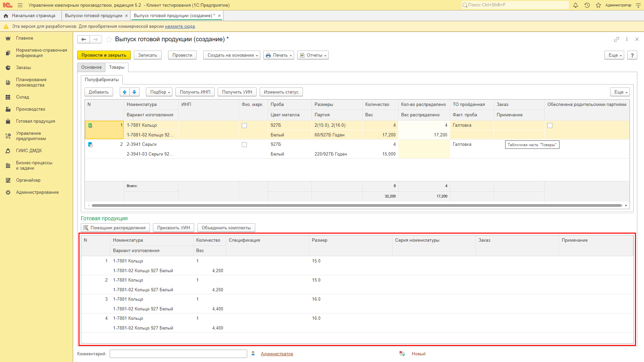Viewport: 644px width, 362px height.
Task: Click Получить ИНП button
Action: 195,92
